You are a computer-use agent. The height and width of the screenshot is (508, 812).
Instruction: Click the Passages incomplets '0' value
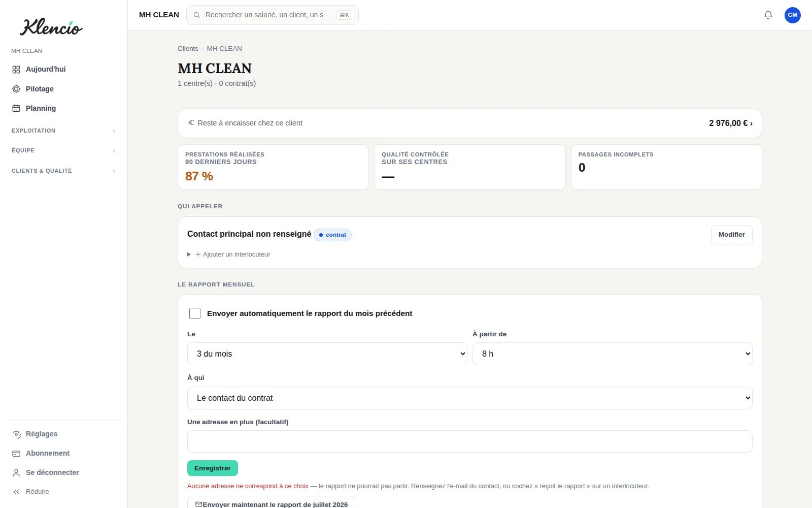click(x=582, y=168)
